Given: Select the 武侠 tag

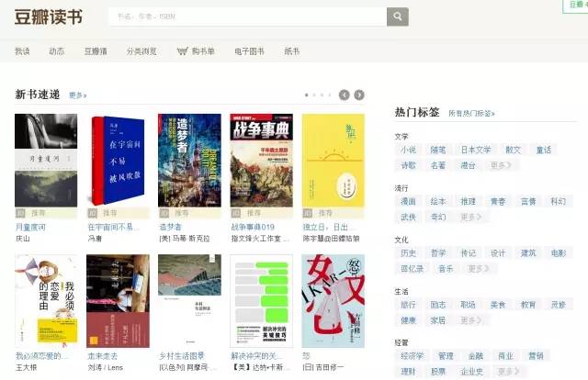Looking at the screenshot, I should click(408, 217).
